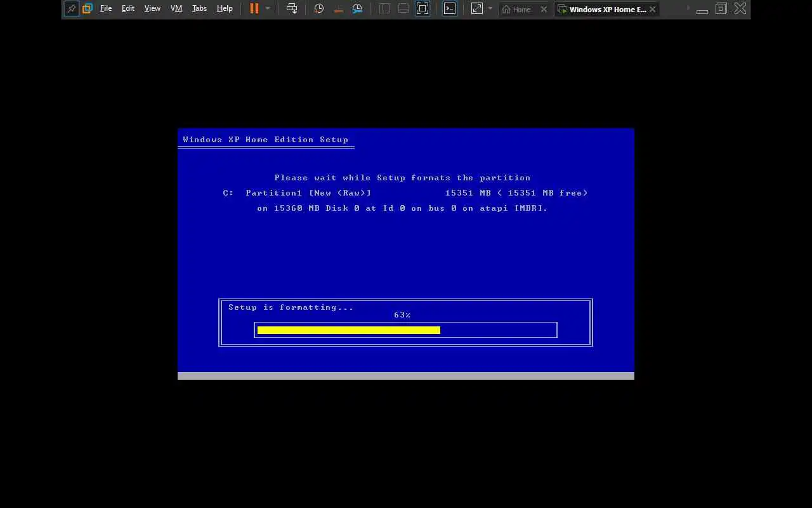Viewport: 812px width, 508px height.
Task: Revert the VM to its snapshot
Action: 338,9
